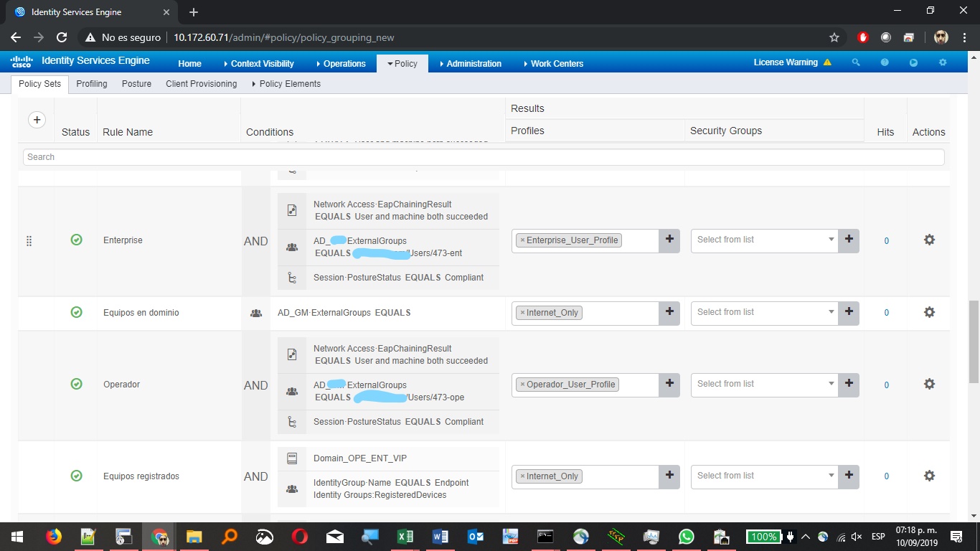Switch to the Profiling tab
Viewport: 980px width, 551px height.
[92, 84]
